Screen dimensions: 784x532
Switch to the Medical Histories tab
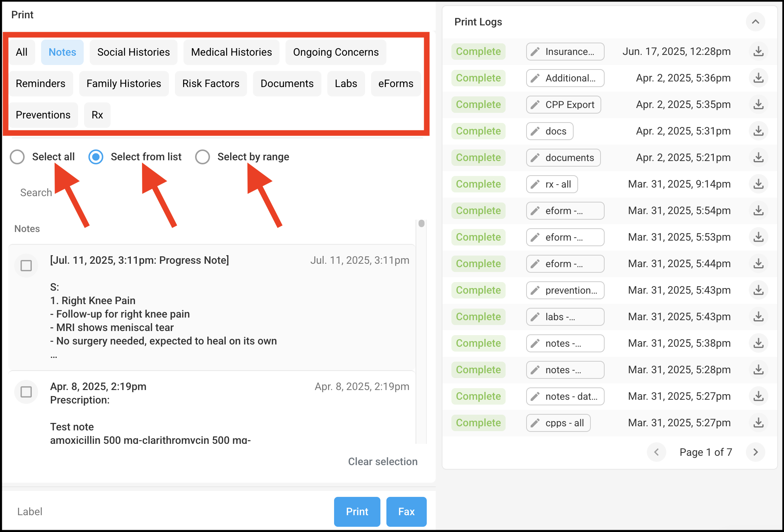231,52
